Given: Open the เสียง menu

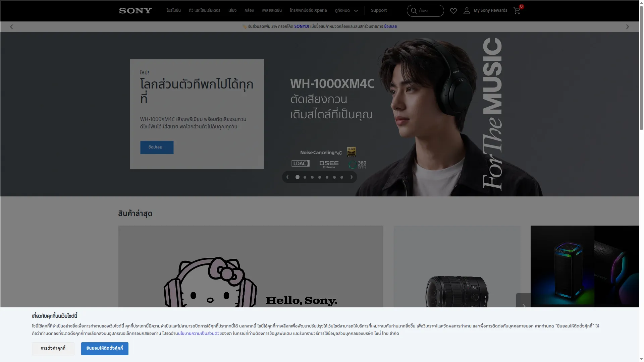Looking at the screenshot, I should pos(232,10).
